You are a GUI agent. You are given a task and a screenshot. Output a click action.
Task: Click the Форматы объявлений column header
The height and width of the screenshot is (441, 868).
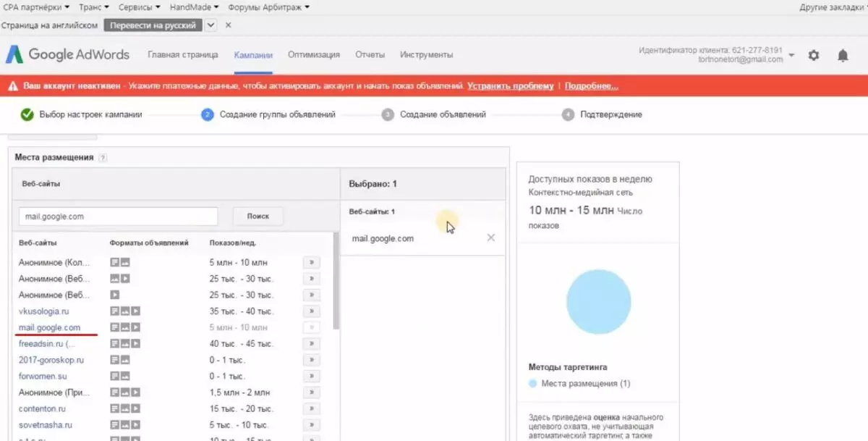click(149, 243)
